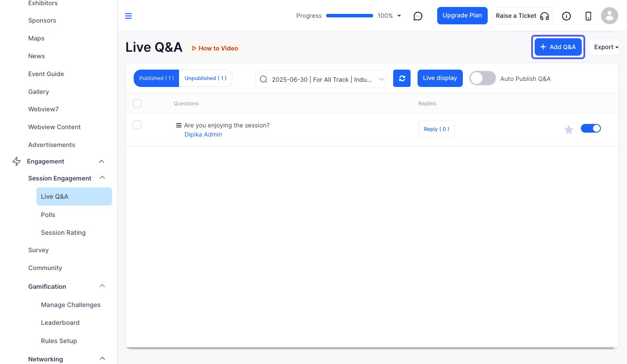Open the hamburger menu icon
The height and width of the screenshot is (364, 627).
coord(128,16)
